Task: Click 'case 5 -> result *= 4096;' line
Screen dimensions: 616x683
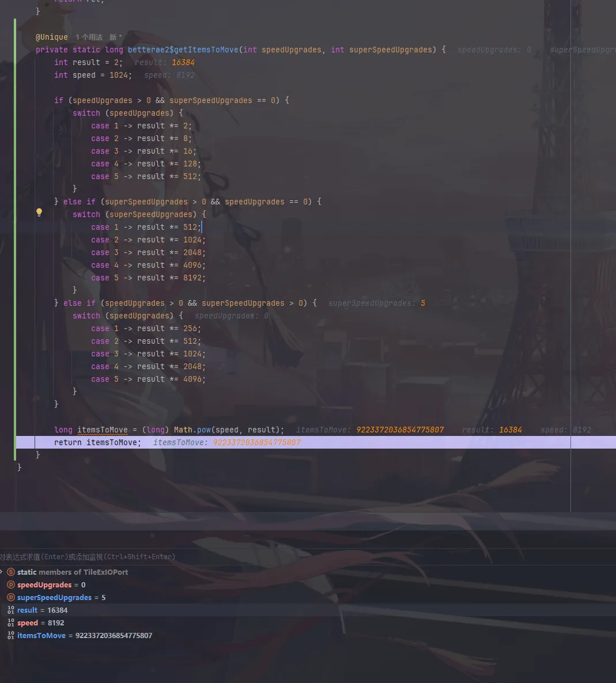Action: [x=148, y=379]
